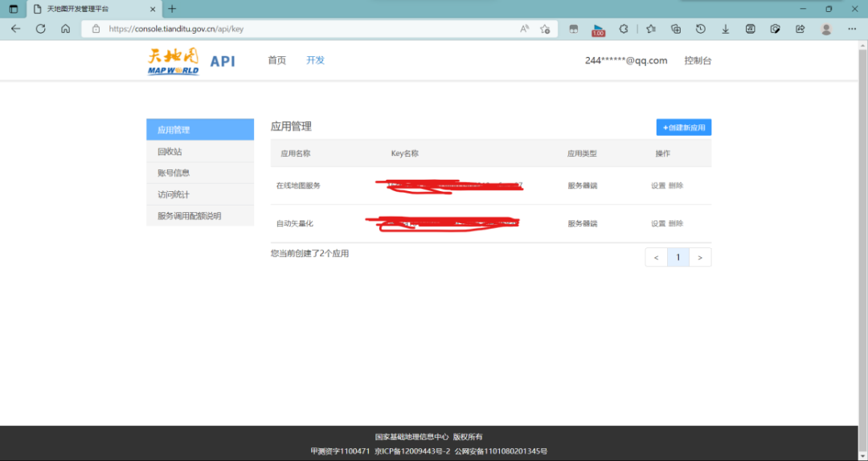Click the first dark icon after the address bar
Viewport: 868px width, 461px height.
tap(574, 29)
